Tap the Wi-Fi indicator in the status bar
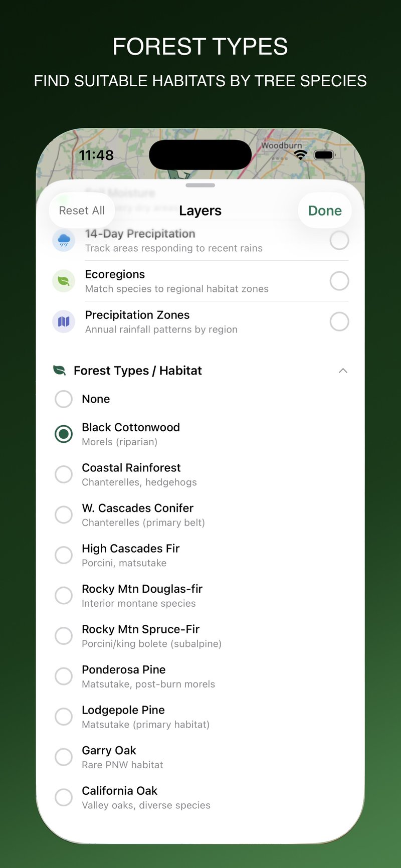The width and height of the screenshot is (401, 868). pos(300,155)
